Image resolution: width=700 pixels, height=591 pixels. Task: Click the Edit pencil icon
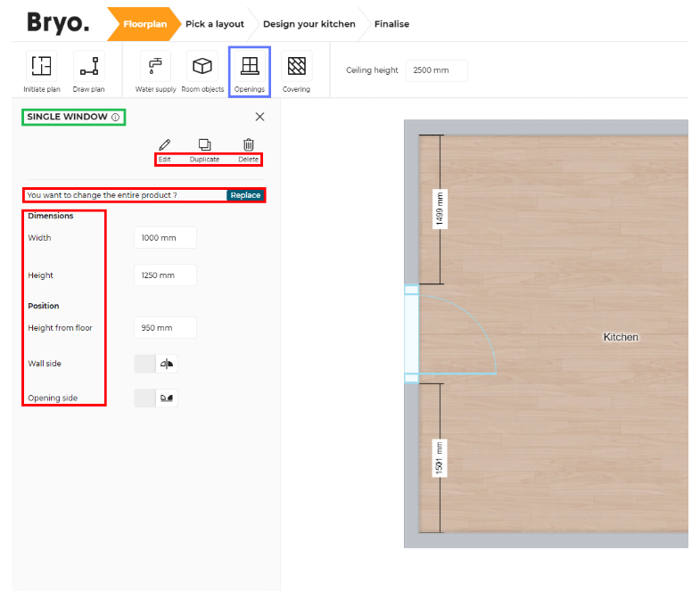(164, 144)
